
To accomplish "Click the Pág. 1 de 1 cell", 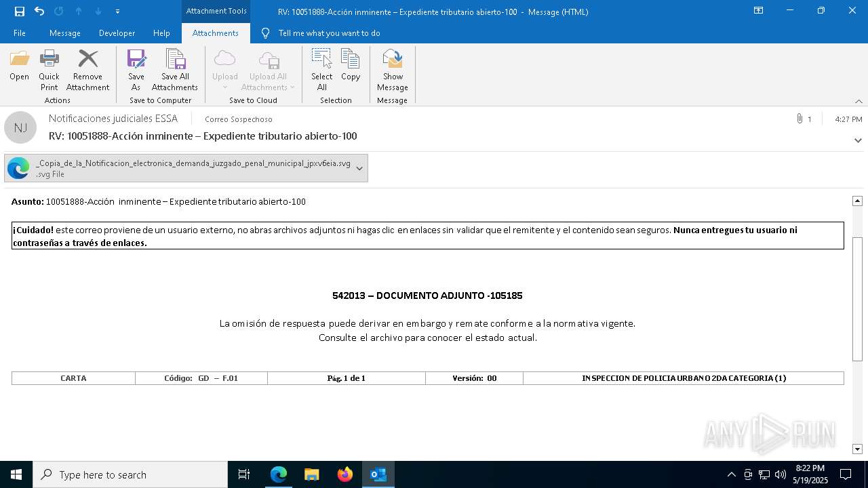I will pyautogui.click(x=347, y=378).
